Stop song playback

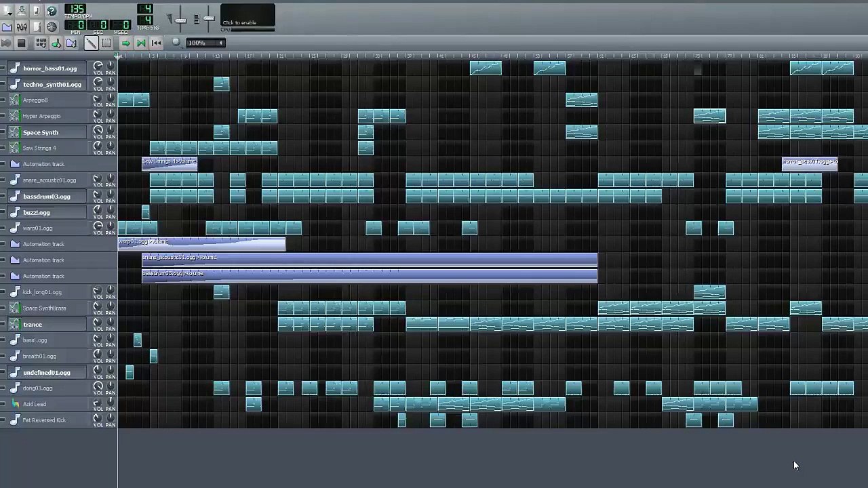[x=21, y=43]
